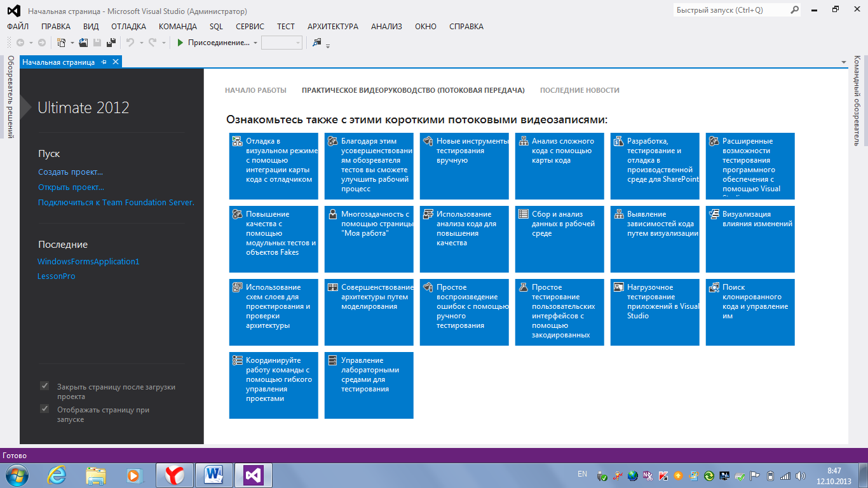
Task: Click Подключиться к Team Foundation Server link
Action: coord(116,203)
